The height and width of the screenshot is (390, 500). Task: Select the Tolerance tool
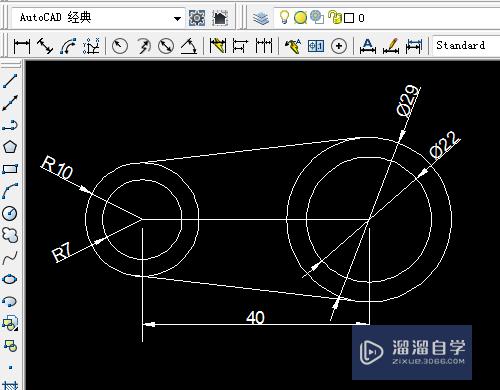pyautogui.click(x=316, y=46)
